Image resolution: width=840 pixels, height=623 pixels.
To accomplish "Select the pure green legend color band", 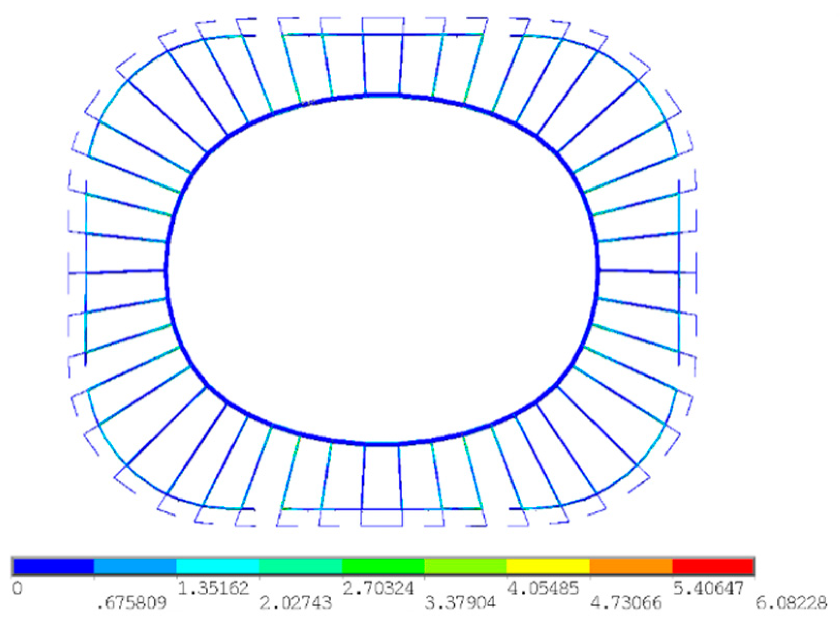I will [383, 567].
